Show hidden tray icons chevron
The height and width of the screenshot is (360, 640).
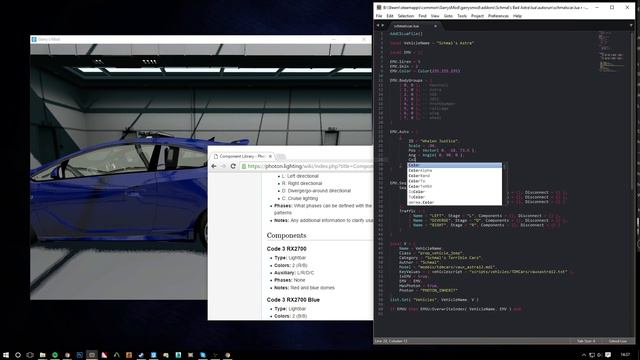coord(583,355)
